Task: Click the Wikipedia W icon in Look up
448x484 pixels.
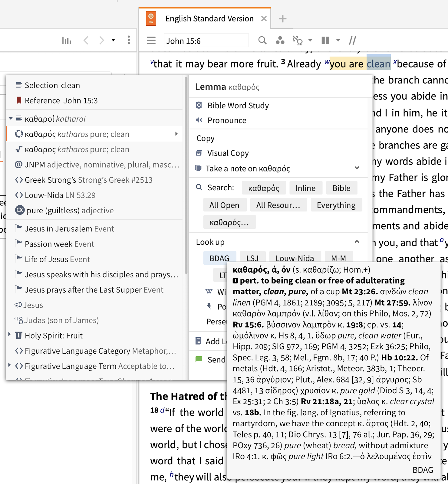Action: (209, 292)
